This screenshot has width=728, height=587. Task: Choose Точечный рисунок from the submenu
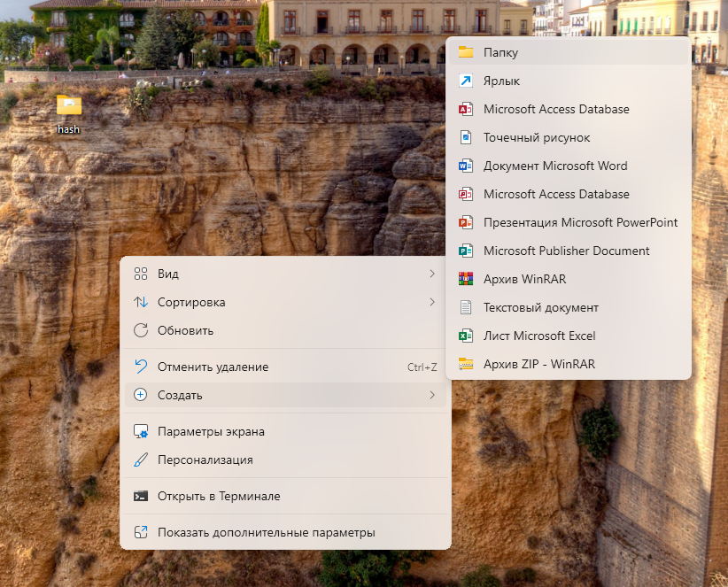pos(536,137)
